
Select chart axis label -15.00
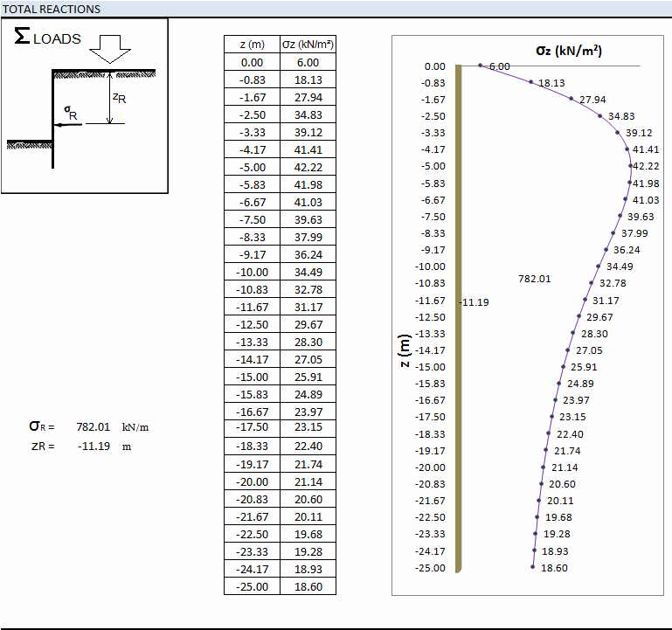click(x=430, y=367)
